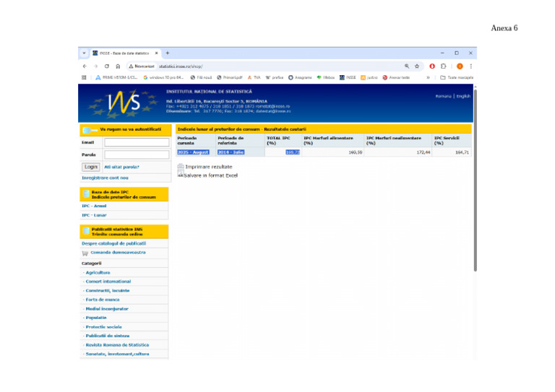Viewport: 555px width, 392px height.
Task: Expand the tab search chevron
Action: click(x=84, y=53)
